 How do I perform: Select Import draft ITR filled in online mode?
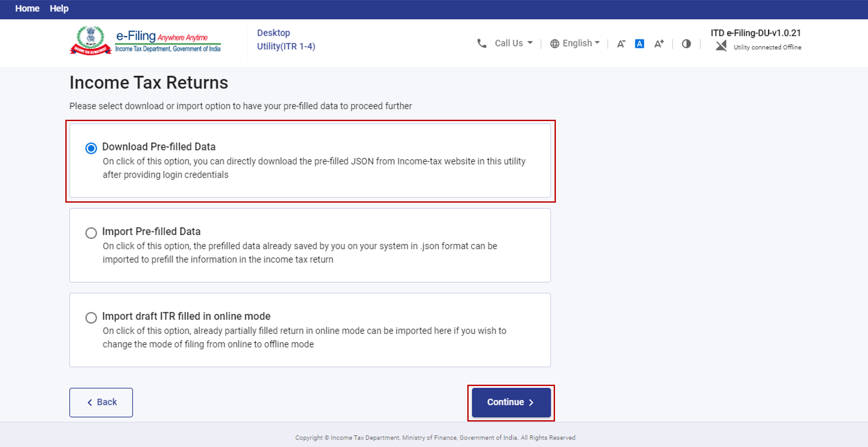[91, 318]
